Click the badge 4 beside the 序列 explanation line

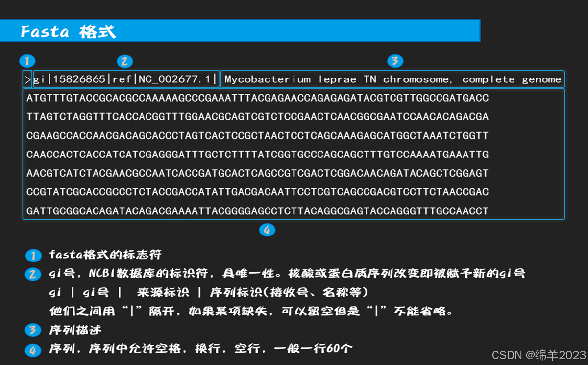click(33, 349)
